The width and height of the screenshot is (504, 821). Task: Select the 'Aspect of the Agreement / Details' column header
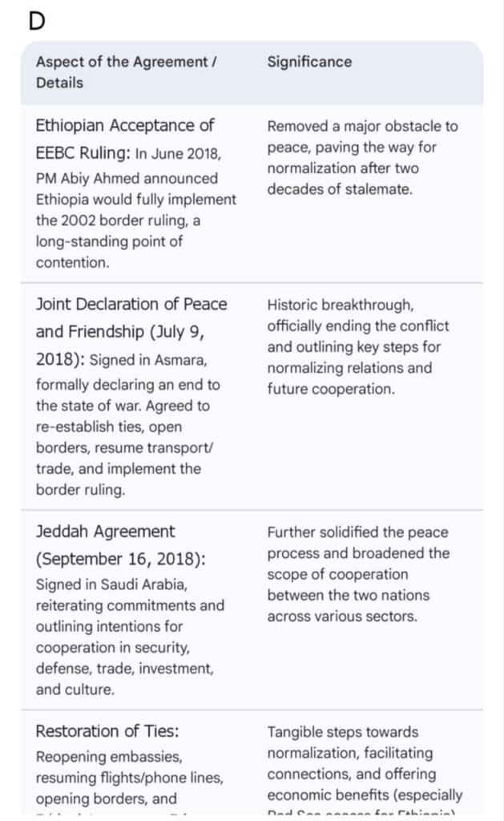126,72
